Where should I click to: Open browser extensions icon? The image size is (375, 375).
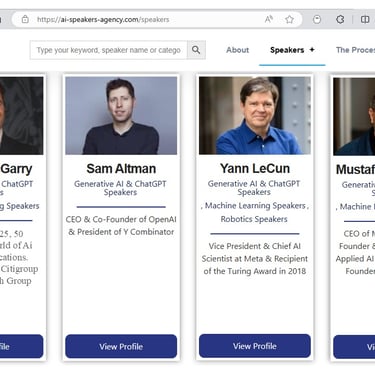340,19
